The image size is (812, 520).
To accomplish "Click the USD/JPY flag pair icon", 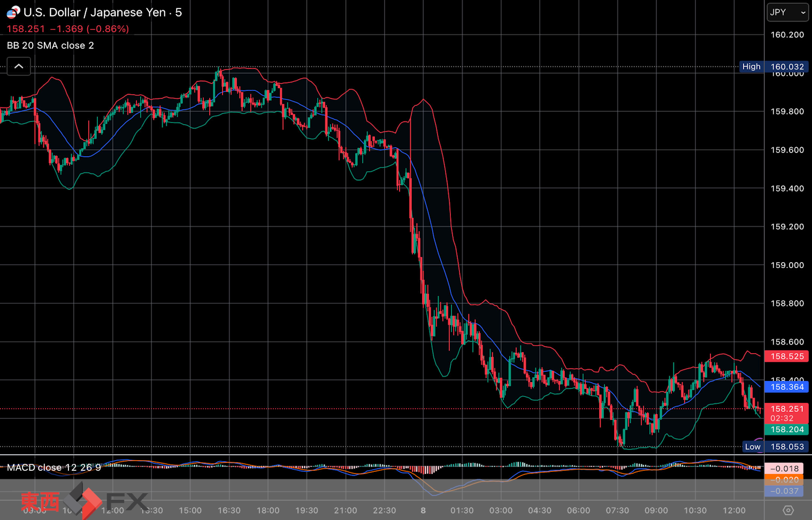I will [x=13, y=12].
